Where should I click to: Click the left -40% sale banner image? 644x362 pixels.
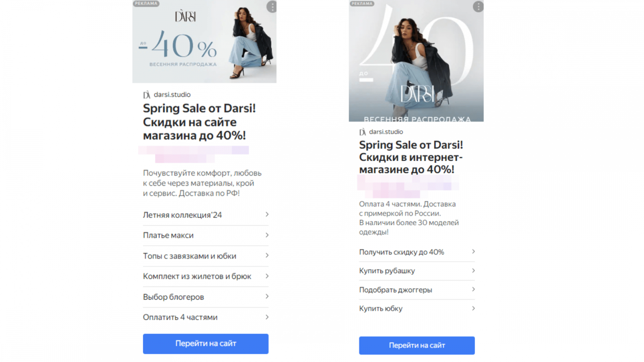click(204, 41)
